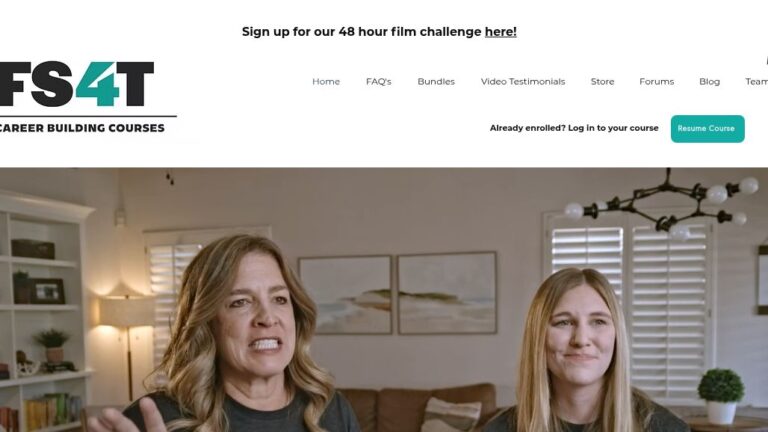Open the Bundles menu item
768x432 pixels.
coord(436,82)
